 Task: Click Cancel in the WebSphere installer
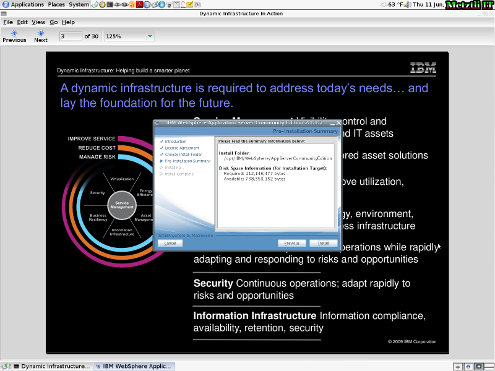(170, 243)
